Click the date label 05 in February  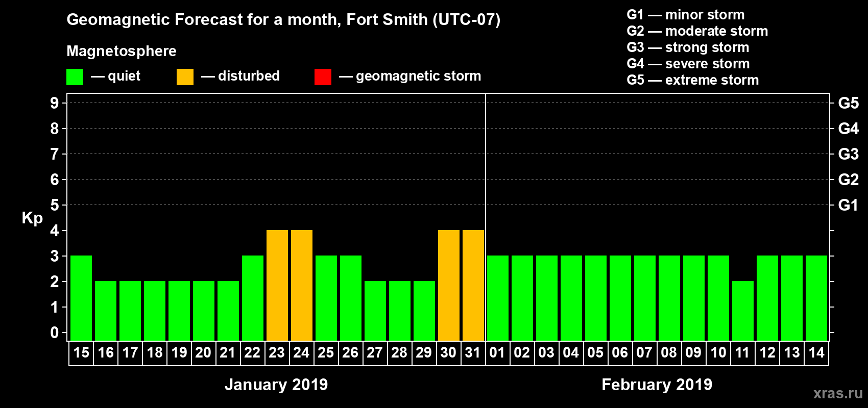595,353
